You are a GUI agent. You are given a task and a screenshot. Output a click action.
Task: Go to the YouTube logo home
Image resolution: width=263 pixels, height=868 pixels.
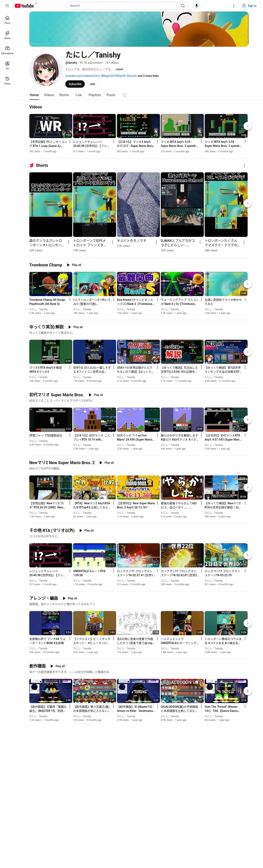(x=25, y=6)
